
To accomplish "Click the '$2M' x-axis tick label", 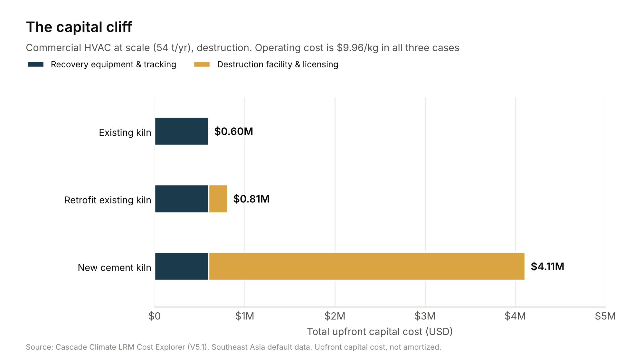I will (x=335, y=316).
